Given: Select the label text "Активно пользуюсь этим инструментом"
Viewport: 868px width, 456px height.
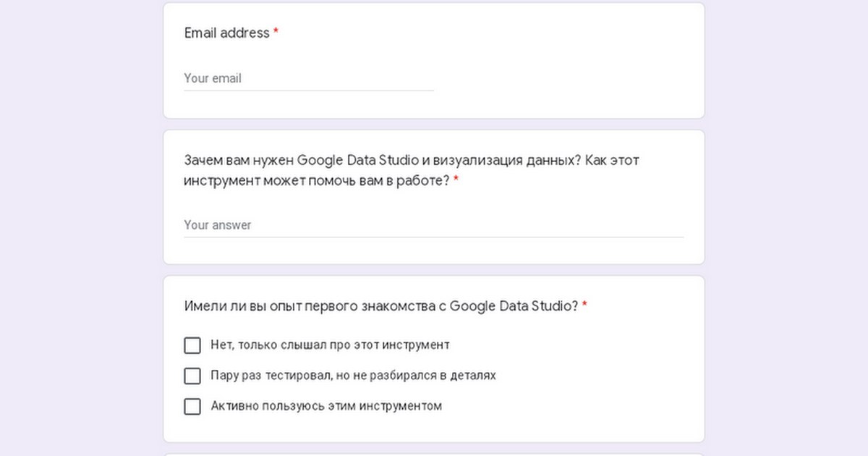Looking at the screenshot, I should coord(326,406).
